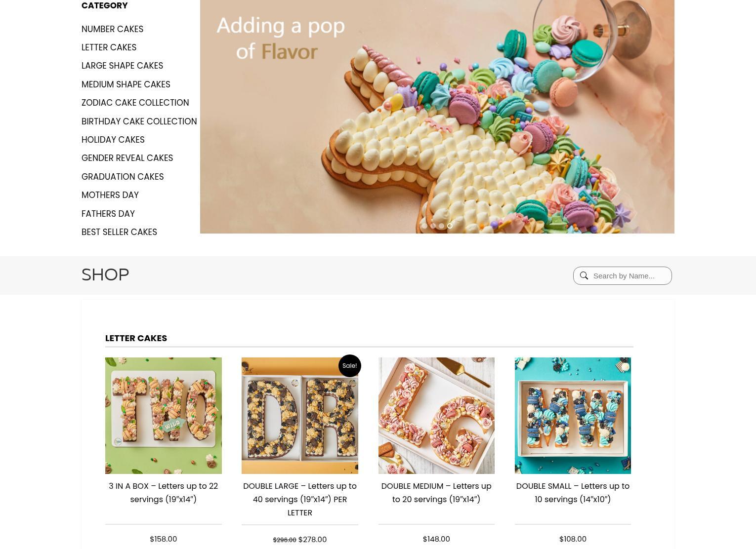Screen dimensions: 756x549
Task: Open the 3 IN A BOX product link
Action: point(163,493)
